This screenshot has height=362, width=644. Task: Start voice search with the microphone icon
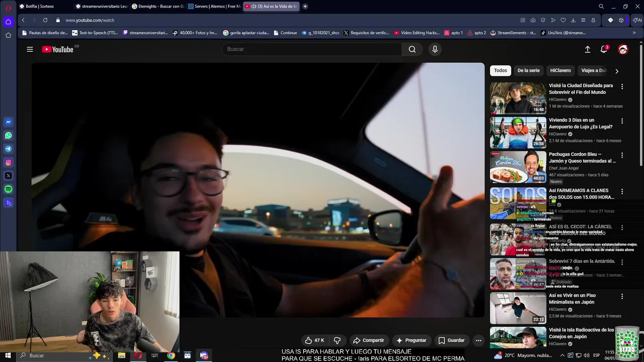click(435, 49)
